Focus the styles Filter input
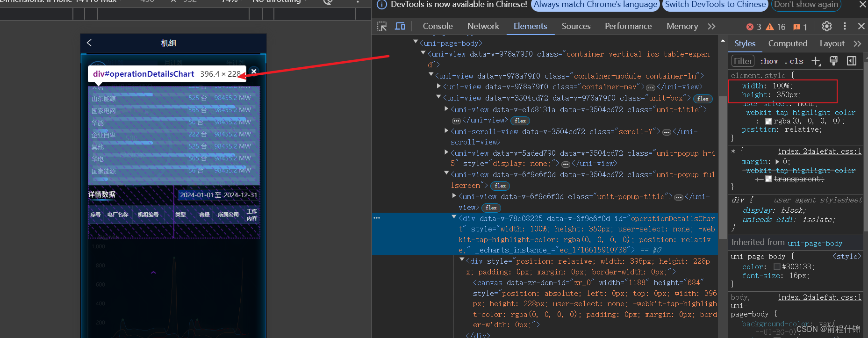 point(743,61)
